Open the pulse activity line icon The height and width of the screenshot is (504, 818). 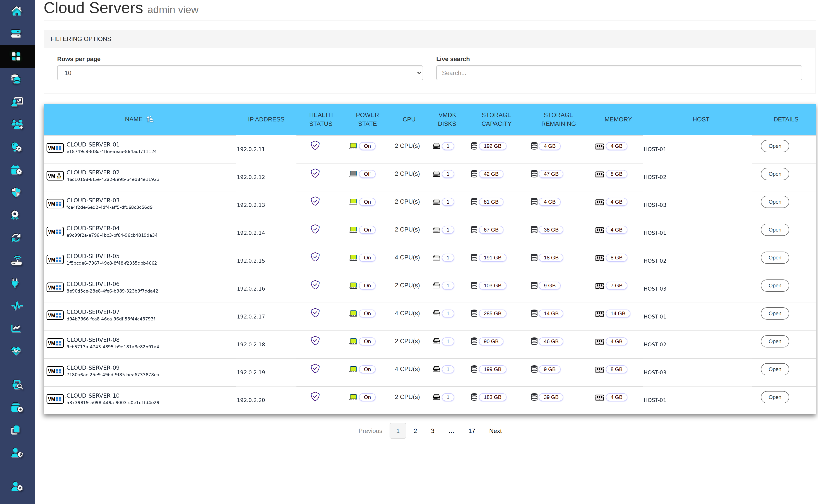click(17, 306)
